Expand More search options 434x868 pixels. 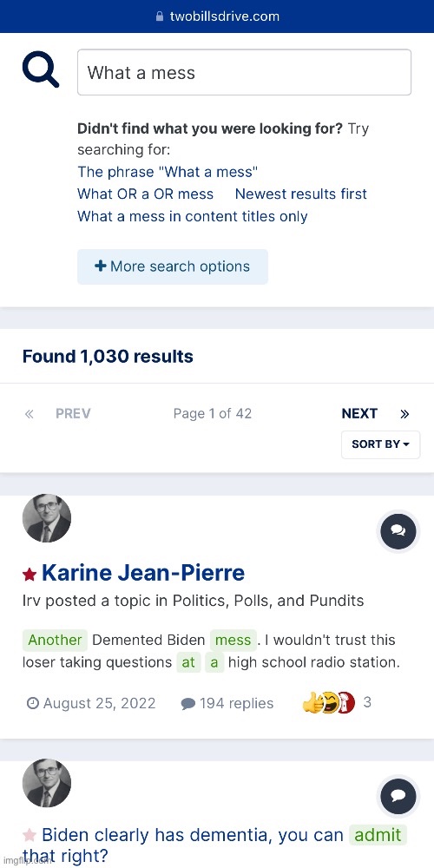[x=173, y=266]
